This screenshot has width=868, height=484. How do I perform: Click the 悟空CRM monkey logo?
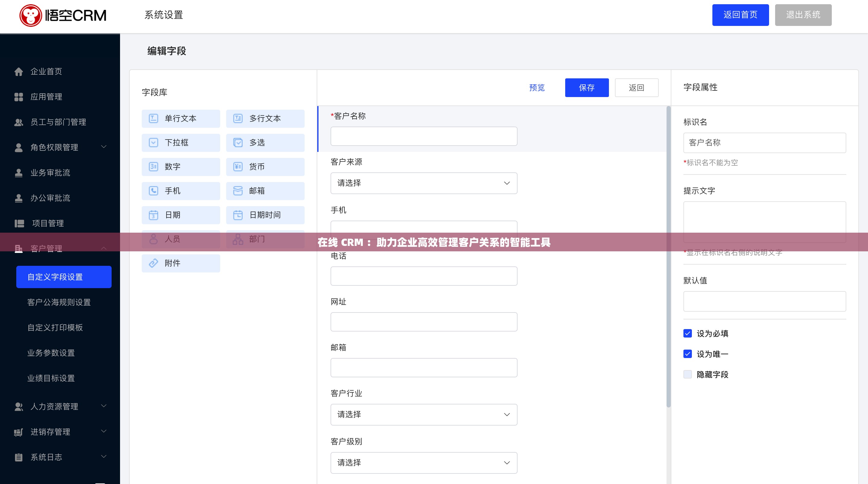[x=31, y=15]
